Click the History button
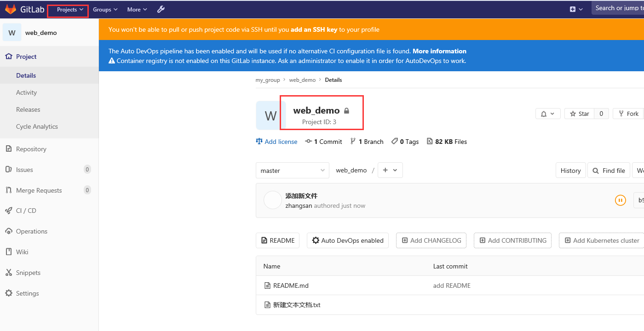Viewport: 644px width, 331px height. point(571,171)
